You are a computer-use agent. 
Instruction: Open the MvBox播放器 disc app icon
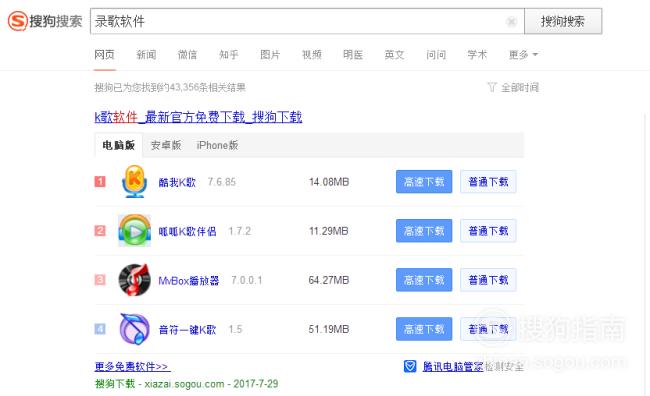click(x=134, y=280)
